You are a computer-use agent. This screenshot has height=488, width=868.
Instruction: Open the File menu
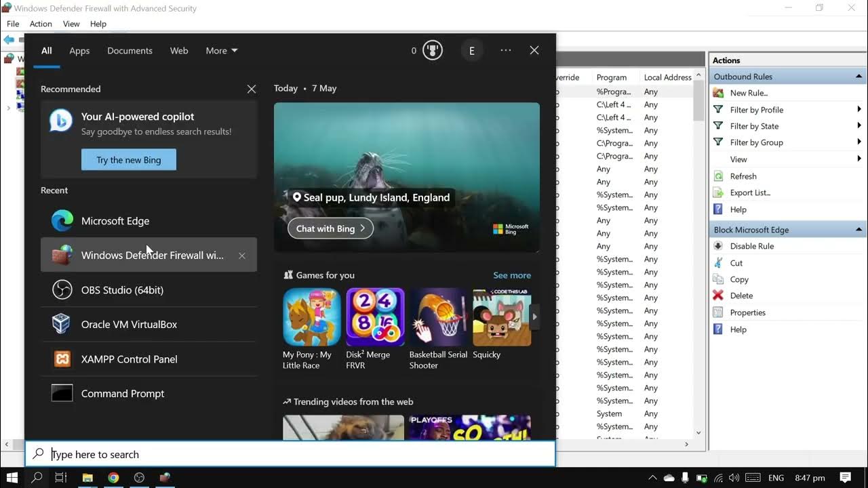tap(13, 24)
